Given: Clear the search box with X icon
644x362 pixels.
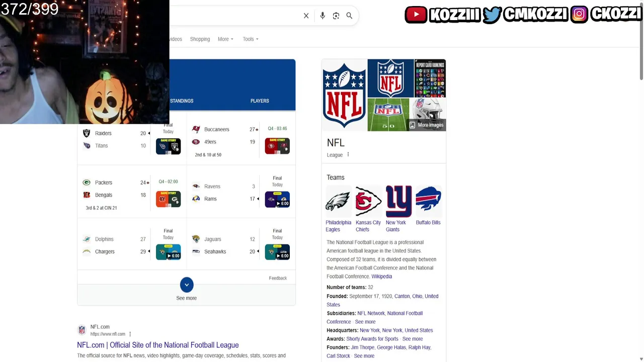Looking at the screenshot, I should point(306,16).
